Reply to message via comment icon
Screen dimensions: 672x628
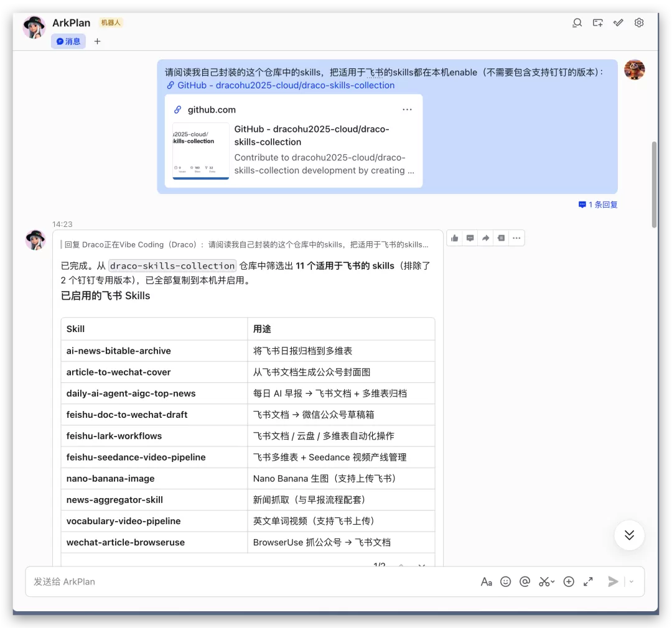coord(470,238)
